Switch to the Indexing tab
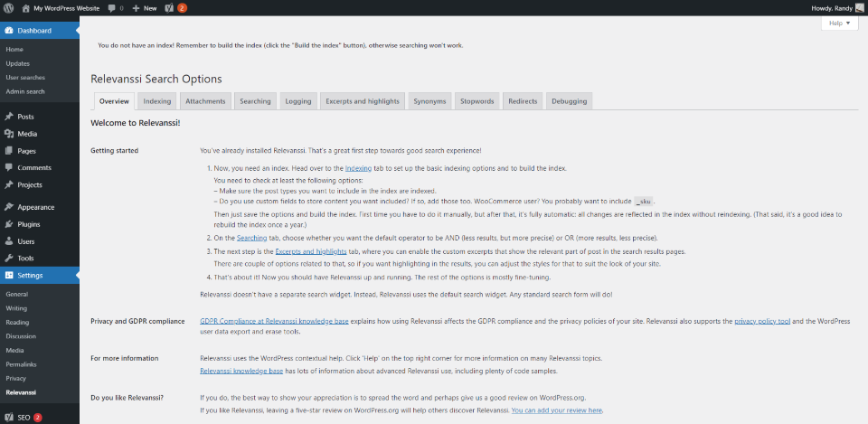Viewport: 868px width, 424px height. 157,101
